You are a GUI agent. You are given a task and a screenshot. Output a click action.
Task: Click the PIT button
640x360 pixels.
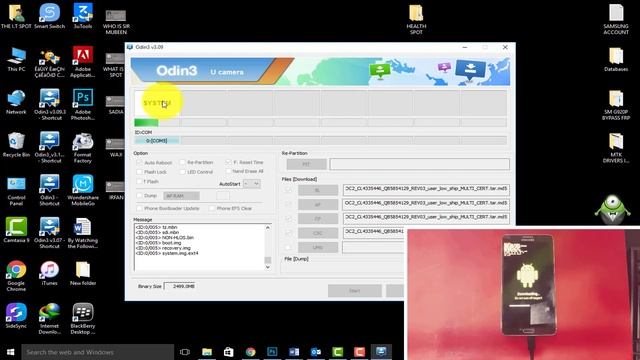tap(306, 164)
